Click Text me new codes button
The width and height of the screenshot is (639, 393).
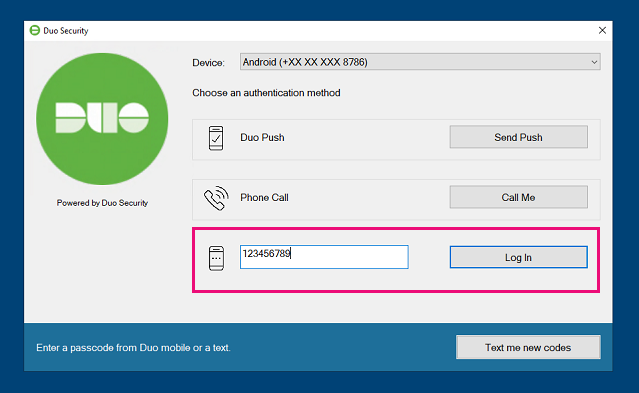(x=528, y=347)
